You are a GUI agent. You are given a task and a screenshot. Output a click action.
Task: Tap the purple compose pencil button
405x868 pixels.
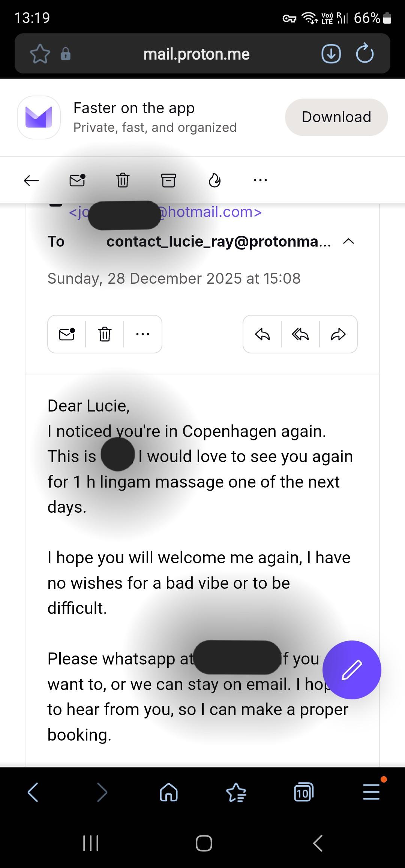(352, 670)
